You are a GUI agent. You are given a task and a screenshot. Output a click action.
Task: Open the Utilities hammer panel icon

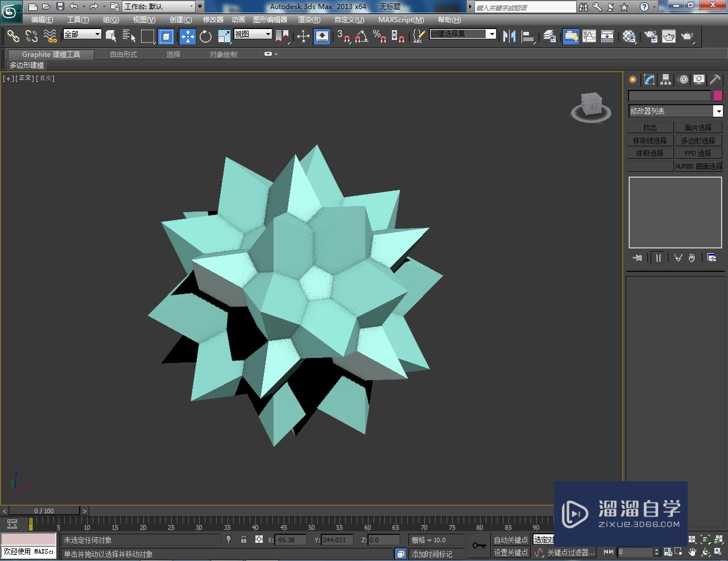[715, 80]
